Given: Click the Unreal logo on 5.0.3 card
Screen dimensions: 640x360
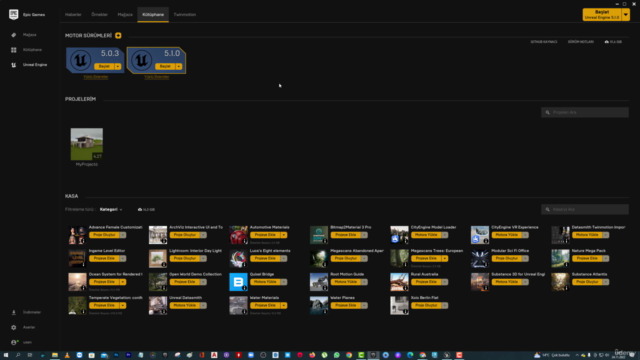Looking at the screenshot, I should click(80, 60).
